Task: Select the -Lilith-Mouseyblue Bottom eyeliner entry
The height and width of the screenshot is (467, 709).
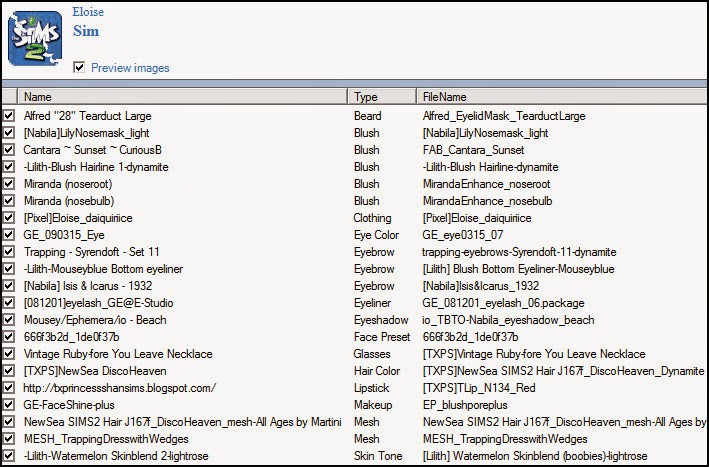Action: point(103,269)
